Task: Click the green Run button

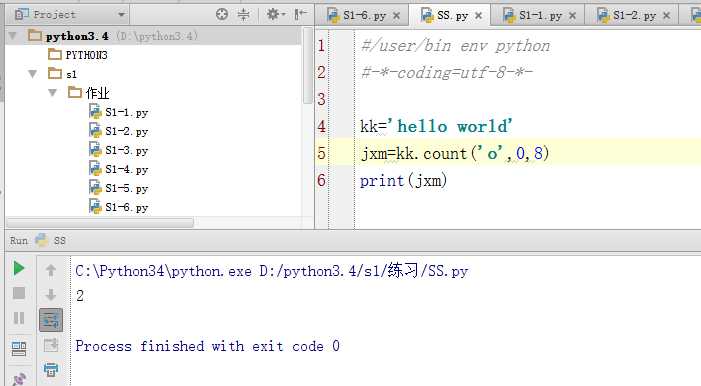Action: click(x=19, y=268)
